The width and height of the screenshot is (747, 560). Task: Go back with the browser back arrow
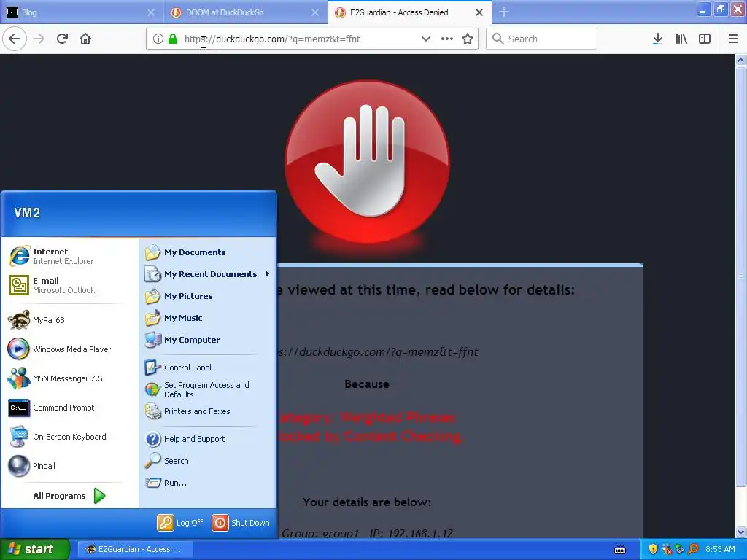(x=15, y=39)
